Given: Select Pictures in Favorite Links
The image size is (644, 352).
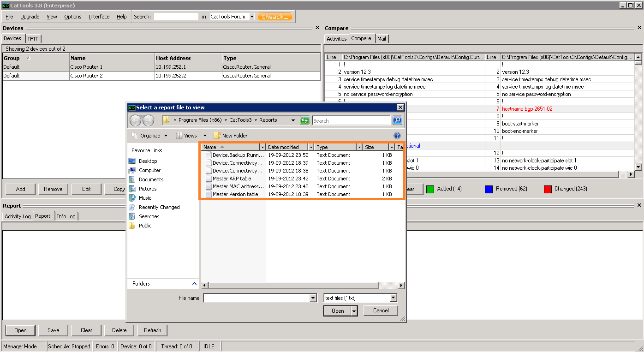Looking at the screenshot, I should point(143,189).
